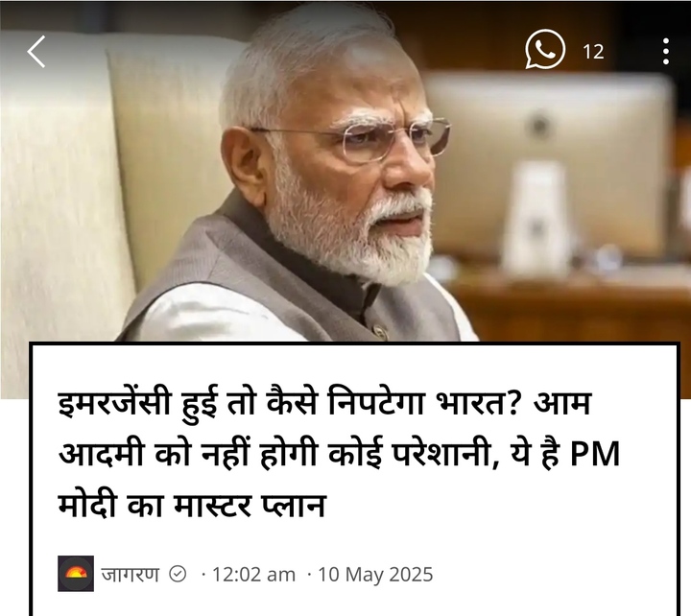The height and width of the screenshot is (616, 691).
Task: Go back using the left arrow
Action: 36,52
